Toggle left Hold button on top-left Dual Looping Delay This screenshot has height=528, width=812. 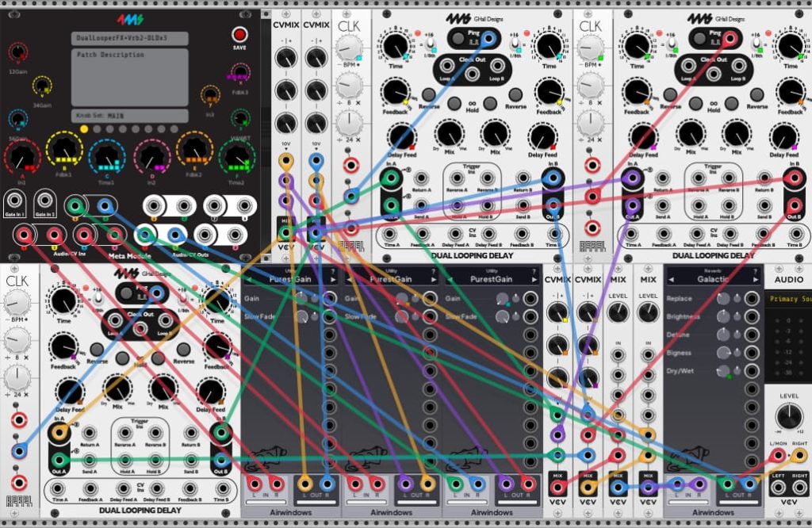(x=454, y=103)
